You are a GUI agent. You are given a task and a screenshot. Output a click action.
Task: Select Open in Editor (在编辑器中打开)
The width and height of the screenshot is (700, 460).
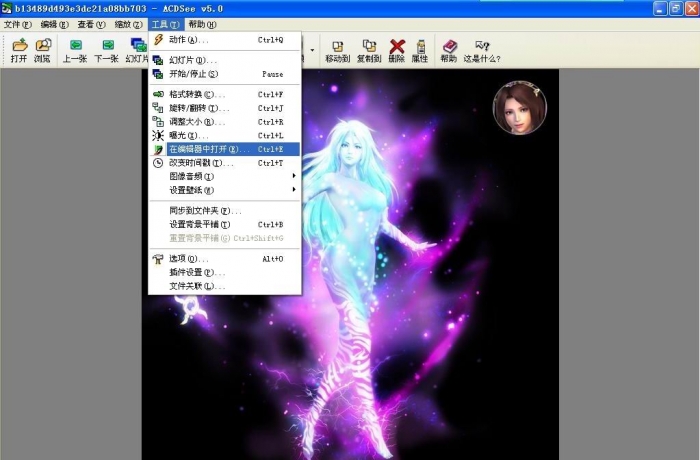click(x=225, y=149)
